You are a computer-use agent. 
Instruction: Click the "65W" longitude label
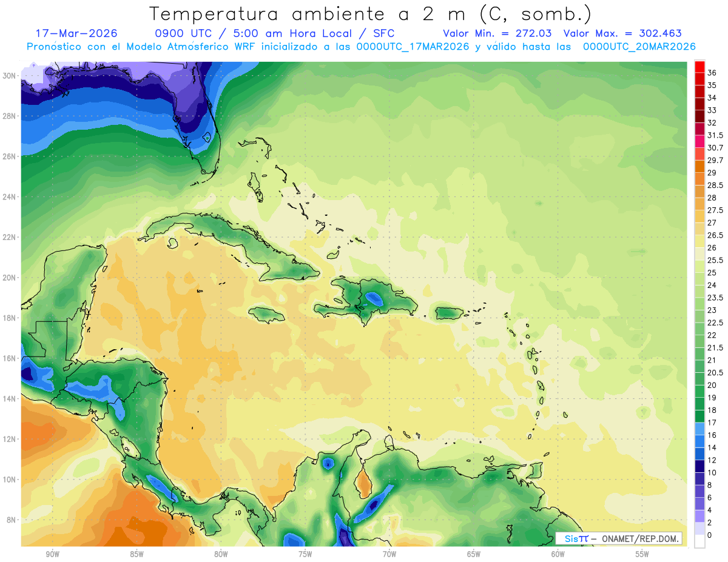[x=474, y=554]
